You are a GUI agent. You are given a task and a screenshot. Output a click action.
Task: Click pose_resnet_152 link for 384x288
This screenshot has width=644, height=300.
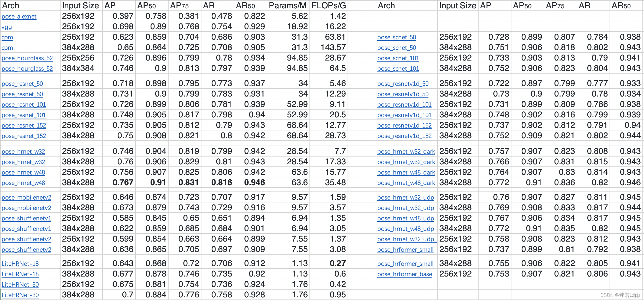pos(24,136)
